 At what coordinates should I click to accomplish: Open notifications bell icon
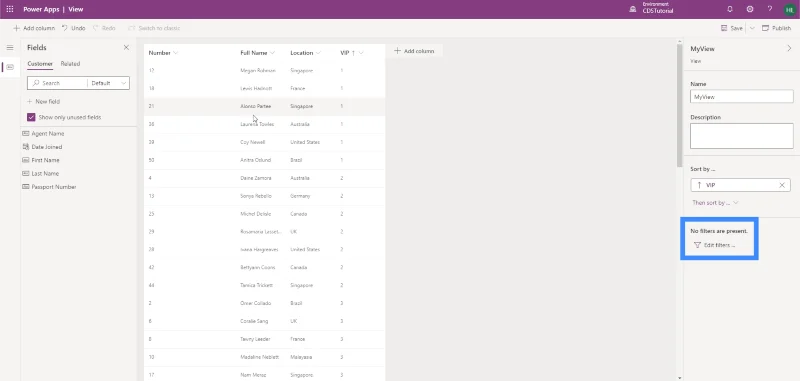pos(730,9)
